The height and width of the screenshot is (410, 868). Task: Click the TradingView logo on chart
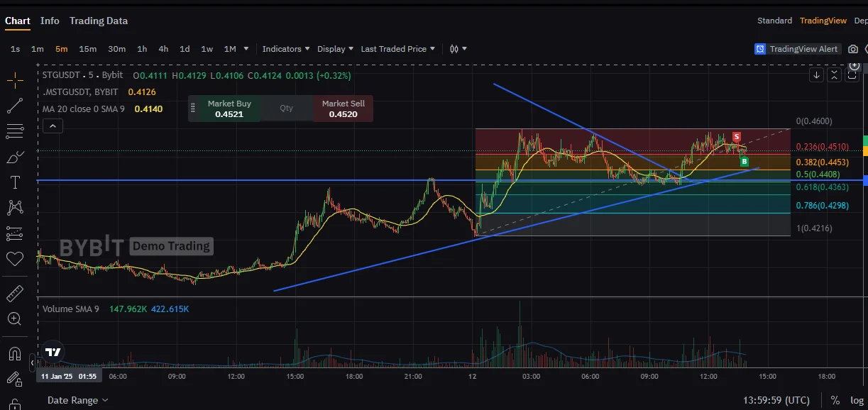click(53, 352)
